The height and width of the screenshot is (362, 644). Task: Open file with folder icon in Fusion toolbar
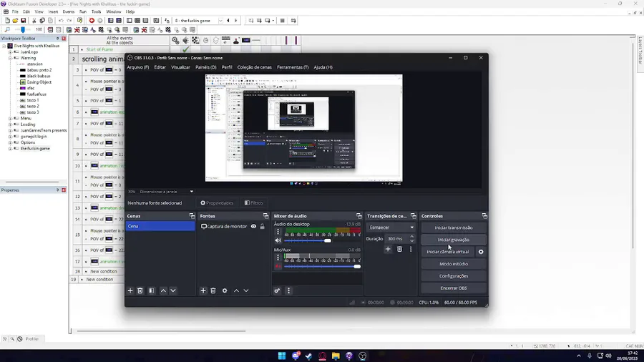tap(15, 21)
